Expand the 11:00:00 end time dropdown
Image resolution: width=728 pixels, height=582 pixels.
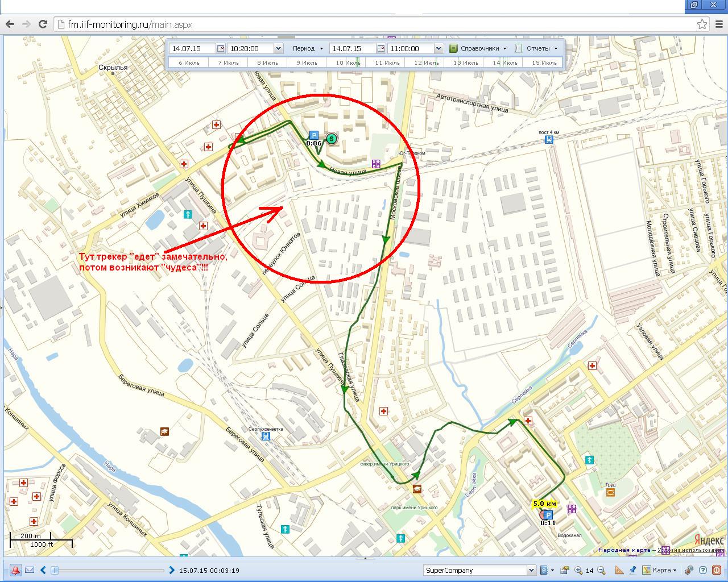(438, 48)
